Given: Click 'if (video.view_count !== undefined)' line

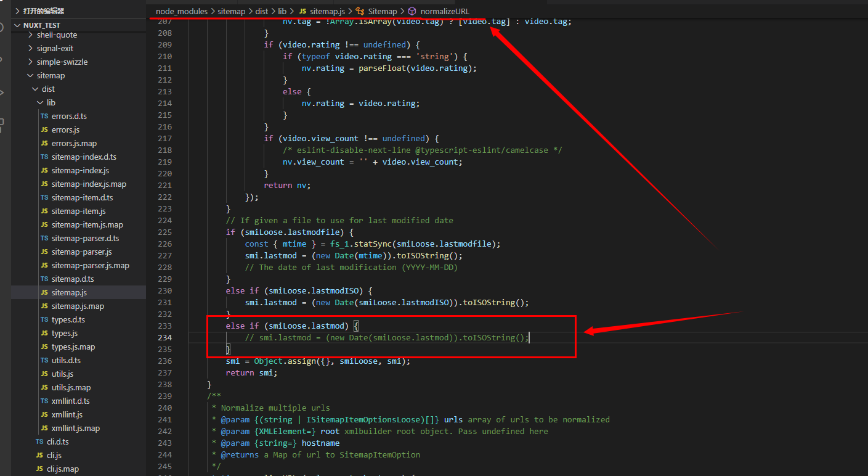Looking at the screenshot, I should [351, 139].
